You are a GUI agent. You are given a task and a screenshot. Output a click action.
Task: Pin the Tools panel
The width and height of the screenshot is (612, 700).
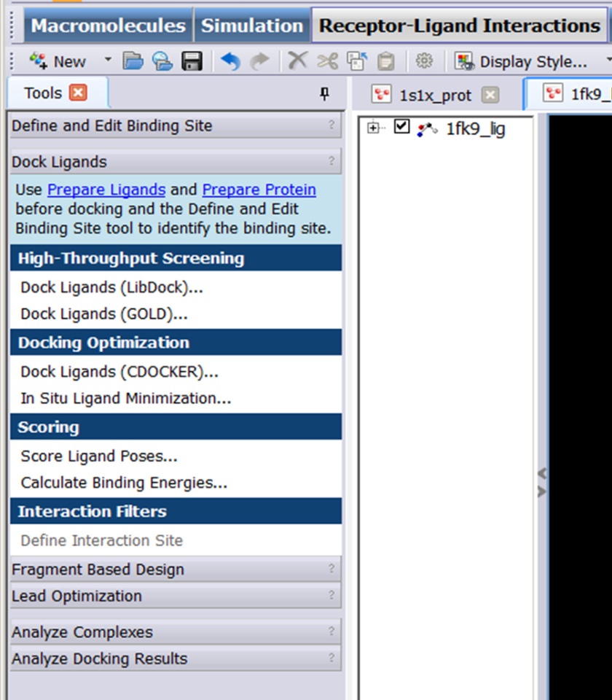click(324, 94)
